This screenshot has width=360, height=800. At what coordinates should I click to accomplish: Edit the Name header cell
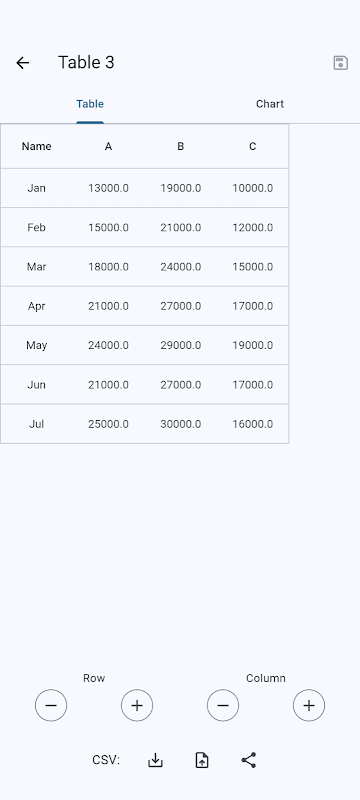(36, 146)
